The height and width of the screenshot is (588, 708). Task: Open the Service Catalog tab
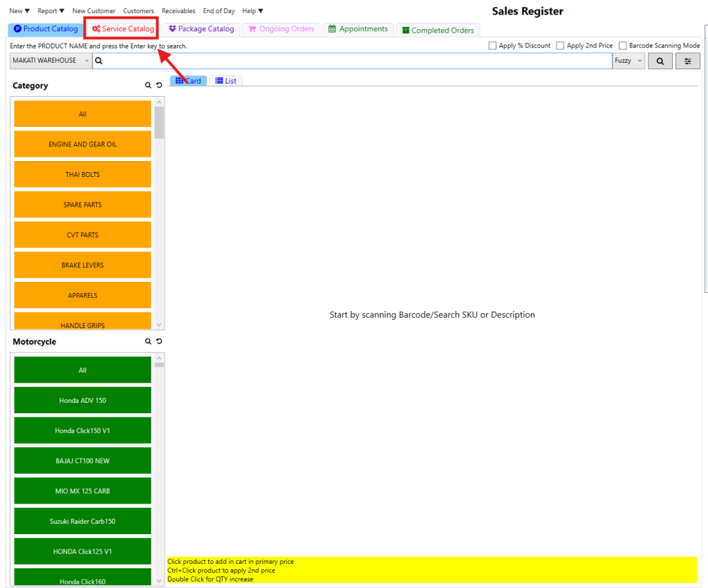[124, 29]
